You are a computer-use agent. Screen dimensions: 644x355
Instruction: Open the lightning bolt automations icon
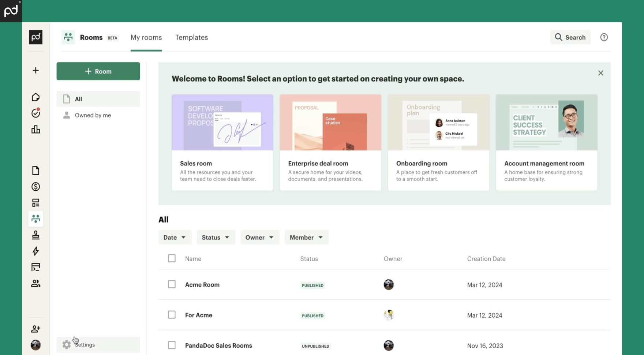(35, 251)
